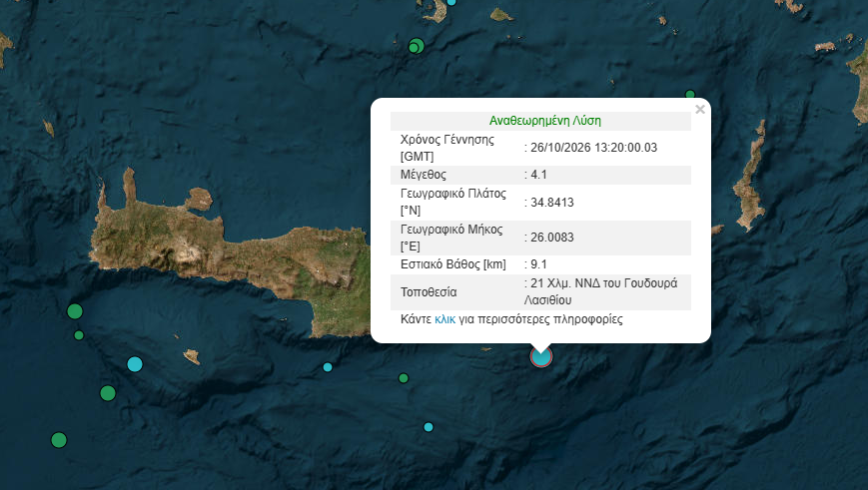Click the origin time value '26/10/2026 13:20:00.03'

(x=593, y=148)
